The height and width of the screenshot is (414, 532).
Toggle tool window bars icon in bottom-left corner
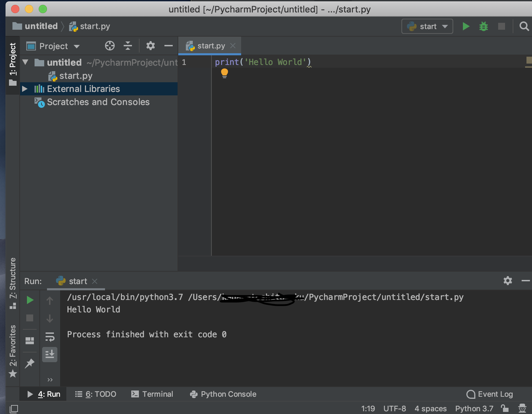(14, 409)
